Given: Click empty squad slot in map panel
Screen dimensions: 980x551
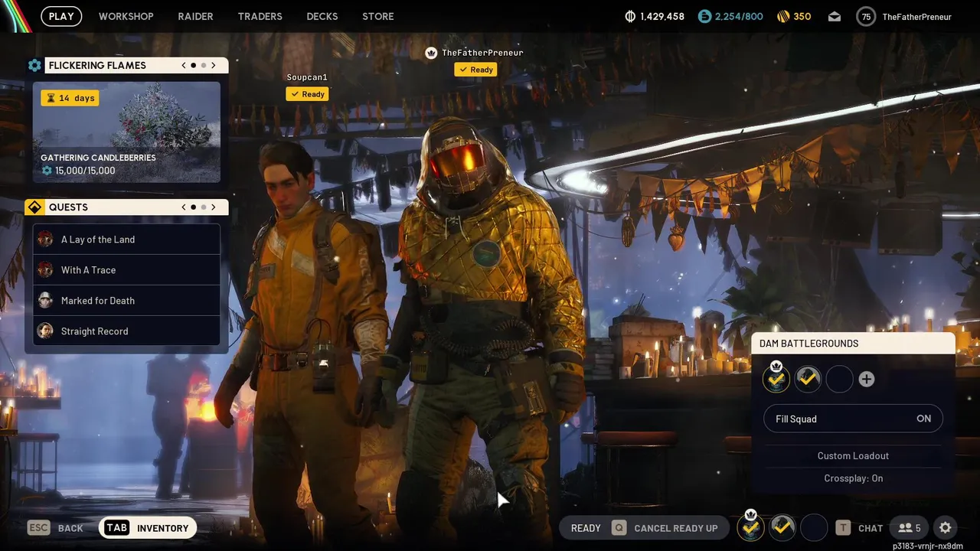Looking at the screenshot, I should point(839,378).
